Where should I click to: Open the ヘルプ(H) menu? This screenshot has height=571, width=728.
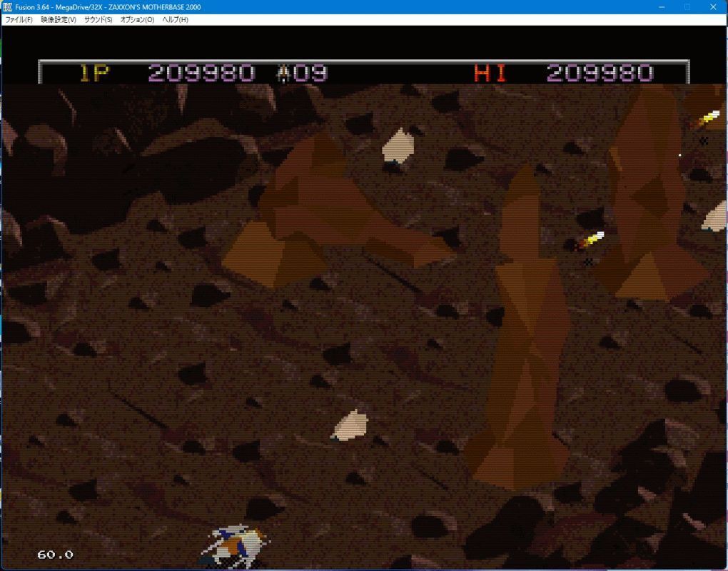(x=175, y=19)
